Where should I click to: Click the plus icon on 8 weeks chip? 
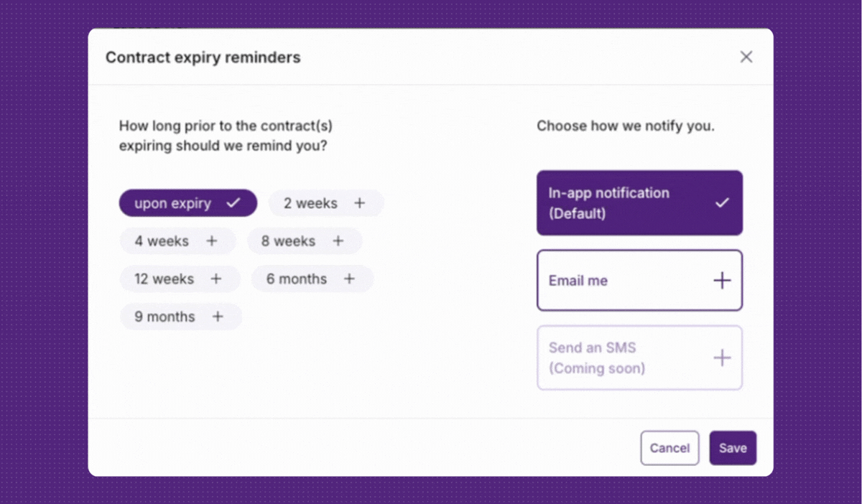(338, 241)
